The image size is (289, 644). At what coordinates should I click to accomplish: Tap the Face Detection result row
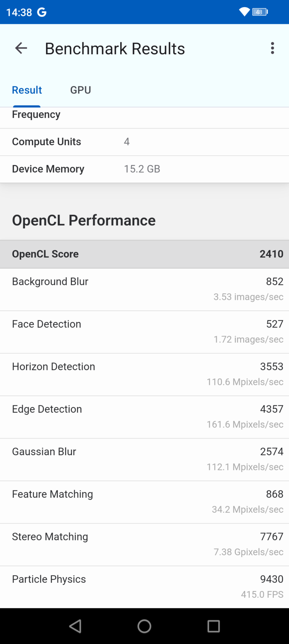click(144, 332)
